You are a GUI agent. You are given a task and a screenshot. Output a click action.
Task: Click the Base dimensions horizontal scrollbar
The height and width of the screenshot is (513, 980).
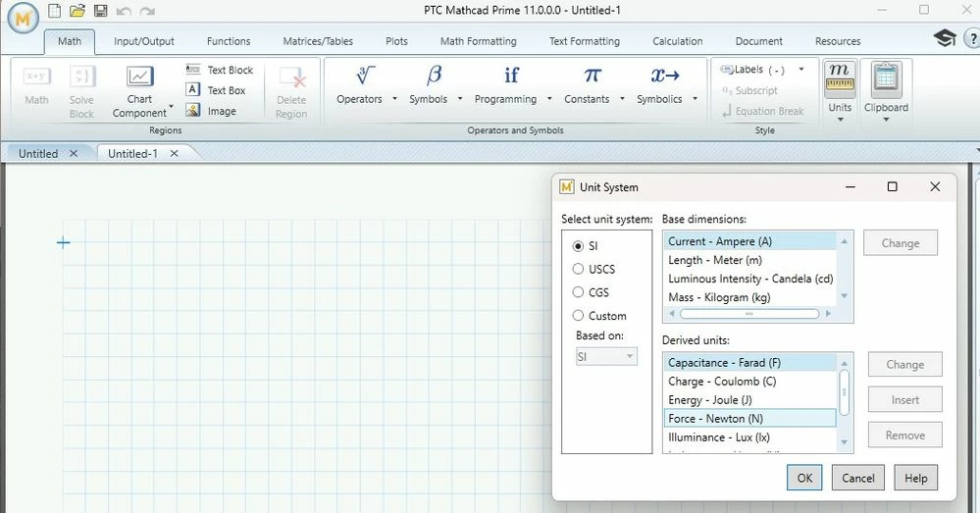(x=749, y=314)
